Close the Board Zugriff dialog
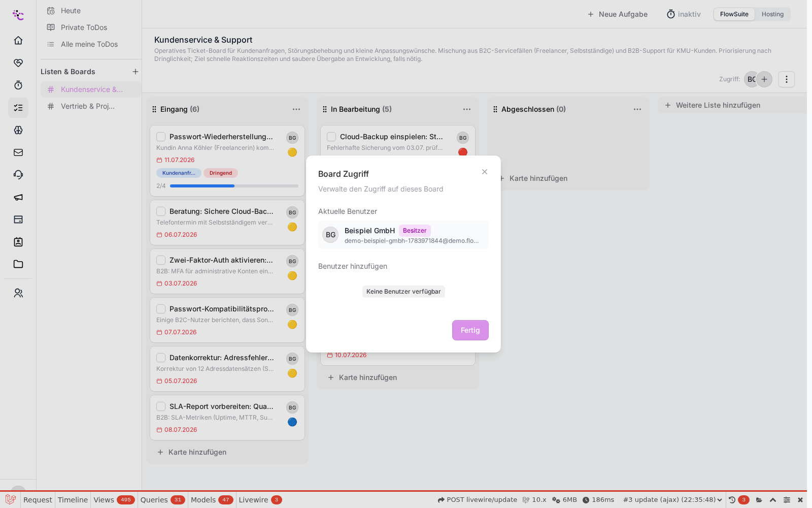This screenshot has height=508, width=812. [x=485, y=172]
